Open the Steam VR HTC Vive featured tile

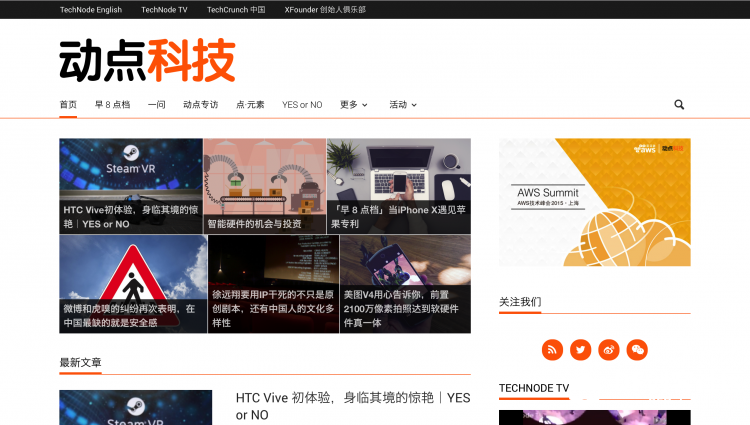[131, 186]
